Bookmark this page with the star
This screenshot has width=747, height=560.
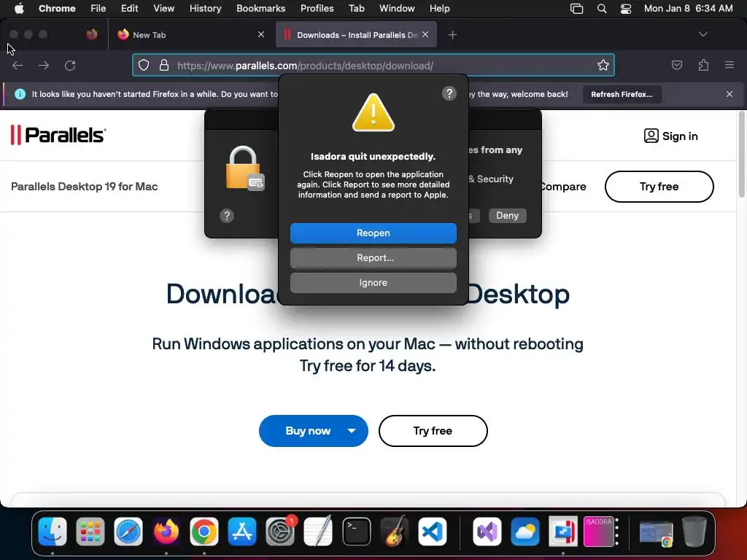[x=603, y=65]
